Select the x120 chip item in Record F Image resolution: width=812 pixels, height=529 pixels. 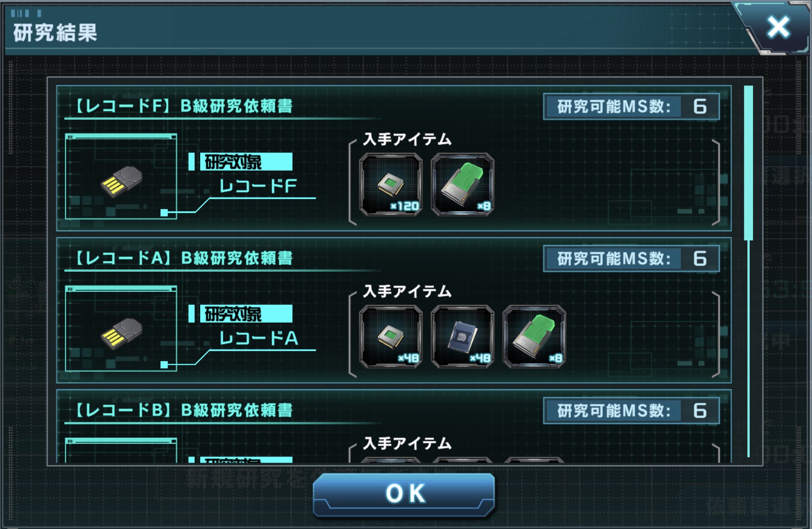point(391,184)
